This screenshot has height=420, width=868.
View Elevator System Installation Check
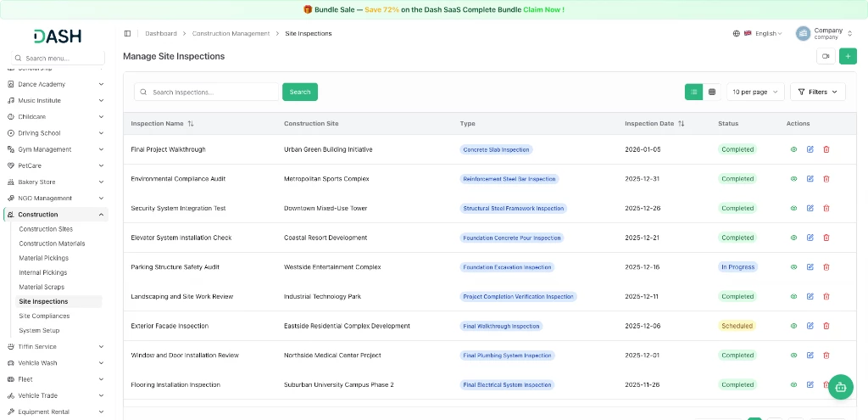point(793,238)
